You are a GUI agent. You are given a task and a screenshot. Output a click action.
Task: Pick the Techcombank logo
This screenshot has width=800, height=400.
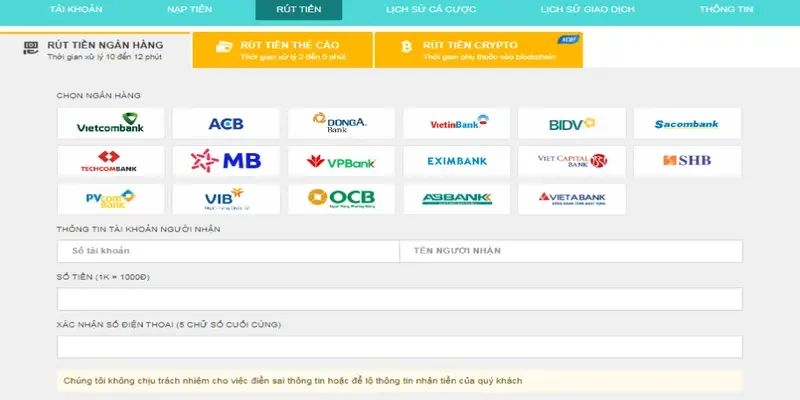[x=111, y=161]
